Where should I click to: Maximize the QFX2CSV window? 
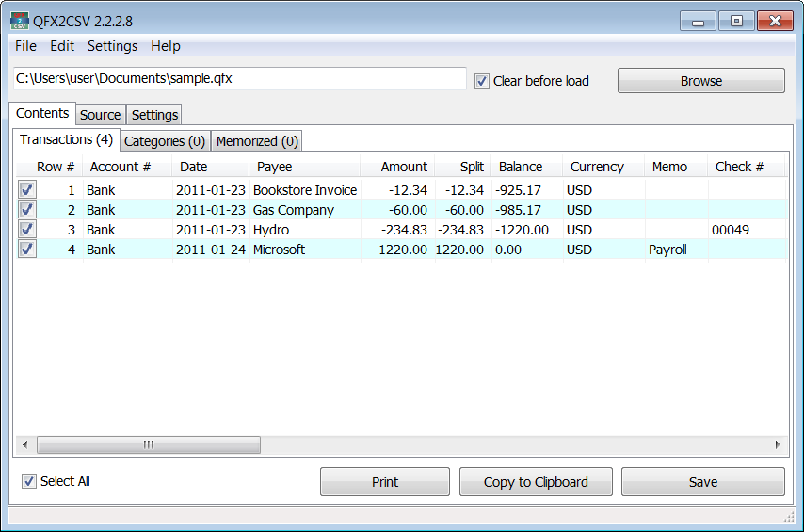click(736, 22)
